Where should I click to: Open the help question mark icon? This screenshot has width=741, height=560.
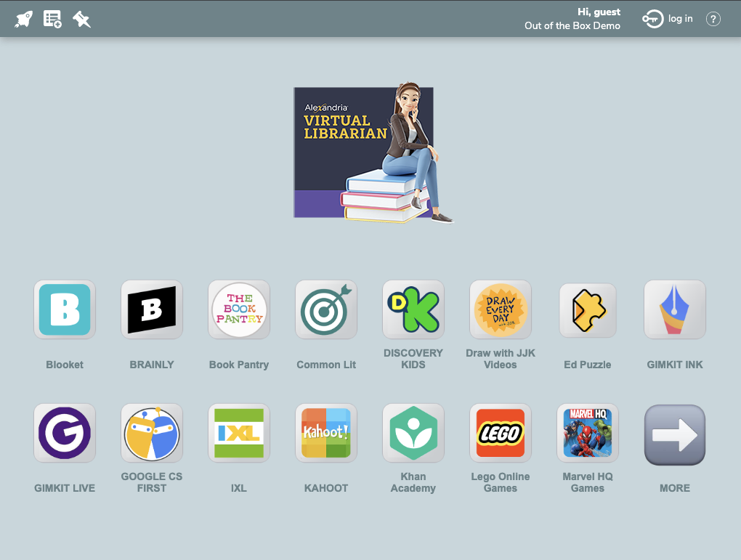coord(713,19)
